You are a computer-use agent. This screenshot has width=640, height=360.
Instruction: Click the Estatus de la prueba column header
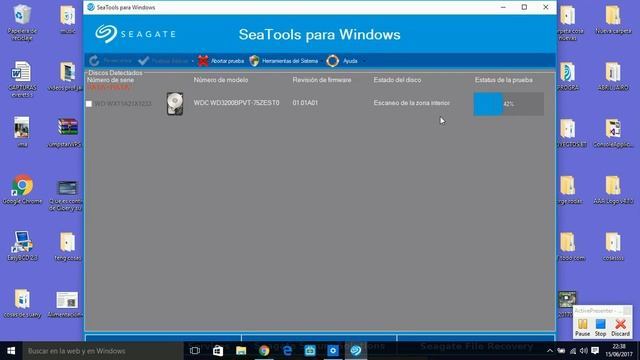(x=504, y=80)
